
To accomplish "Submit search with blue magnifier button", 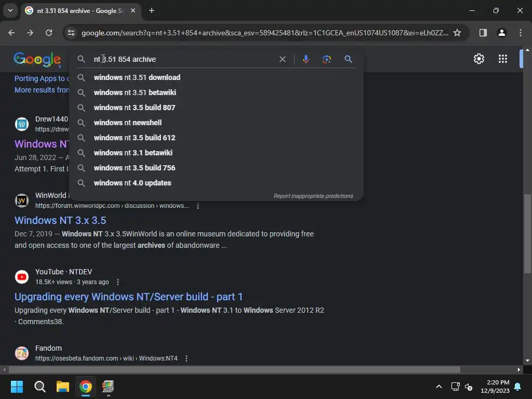I will point(348,59).
